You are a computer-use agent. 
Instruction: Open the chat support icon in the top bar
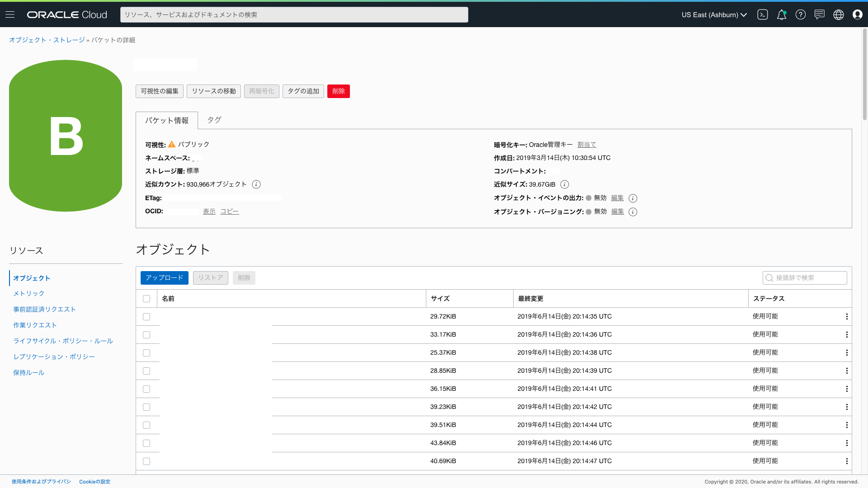tap(820, 14)
